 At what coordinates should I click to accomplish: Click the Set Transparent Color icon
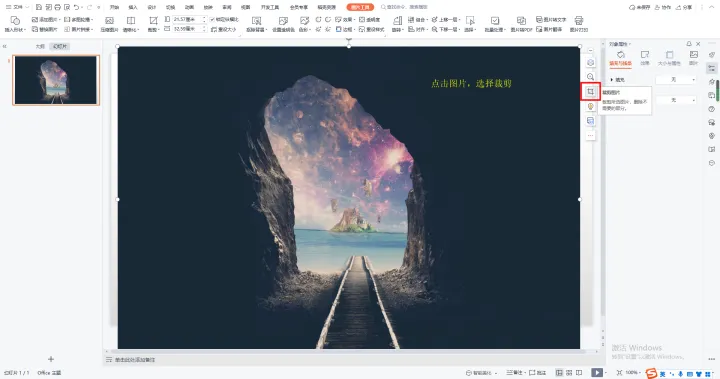pos(283,21)
